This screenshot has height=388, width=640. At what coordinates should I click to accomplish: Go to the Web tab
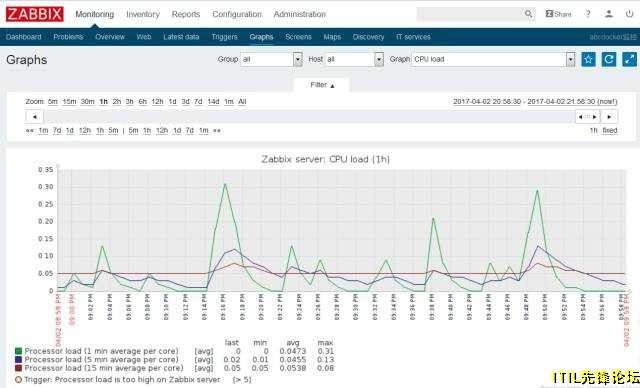click(144, 37)
